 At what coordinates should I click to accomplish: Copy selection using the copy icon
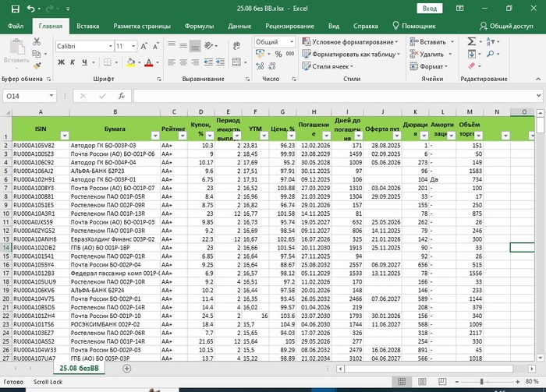coord(36,54)
